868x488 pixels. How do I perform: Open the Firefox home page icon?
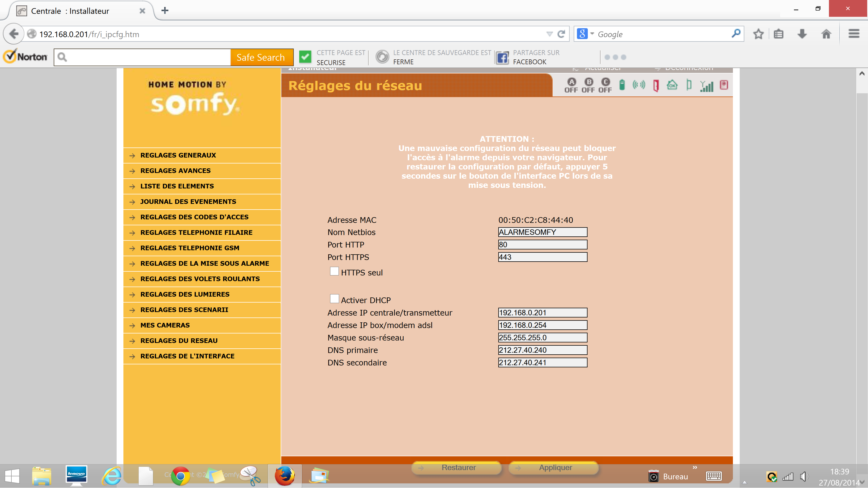(826, 34)
